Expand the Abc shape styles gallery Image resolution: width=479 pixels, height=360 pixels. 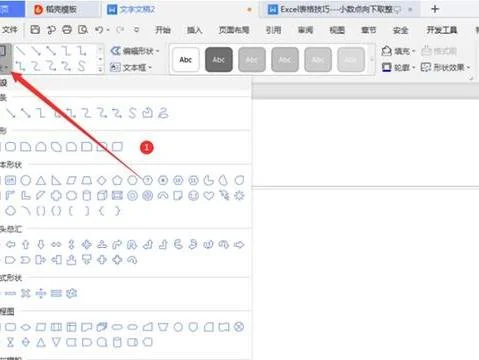point(372,60)
